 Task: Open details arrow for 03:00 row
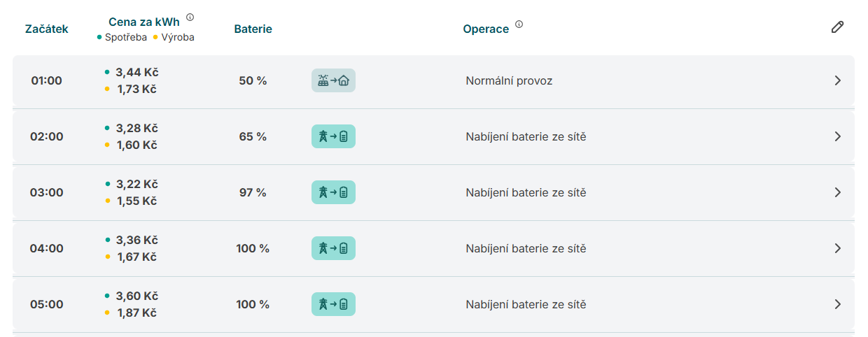pos(837,192)
